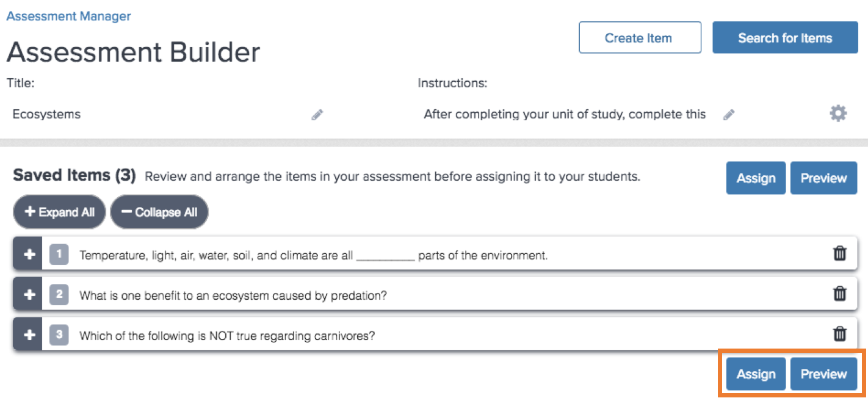Open the Assessment Manager breadcrumb link
Image resolution: width=868 pixels, height=409 pixels.
pyautogui.click(x=68, y=16)
